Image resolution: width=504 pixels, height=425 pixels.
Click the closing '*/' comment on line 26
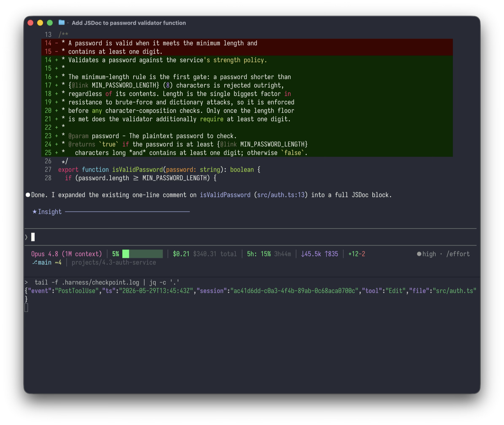[x=65, y=161]
